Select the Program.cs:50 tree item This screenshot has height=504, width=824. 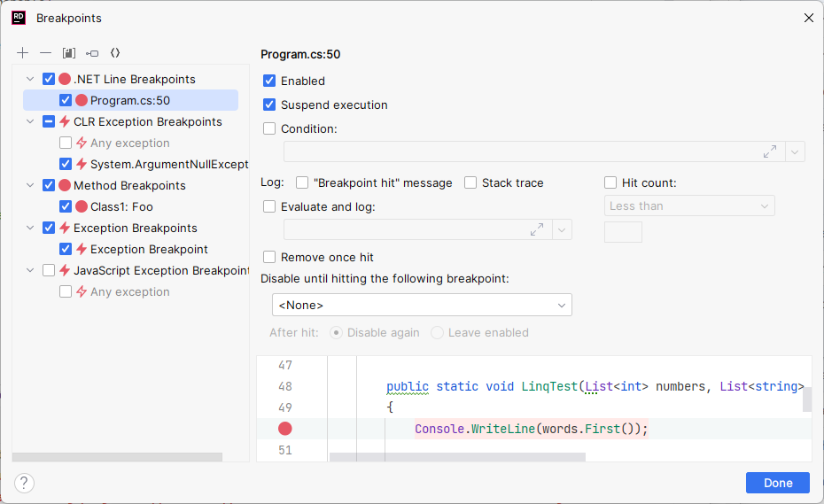pos(130,100)
